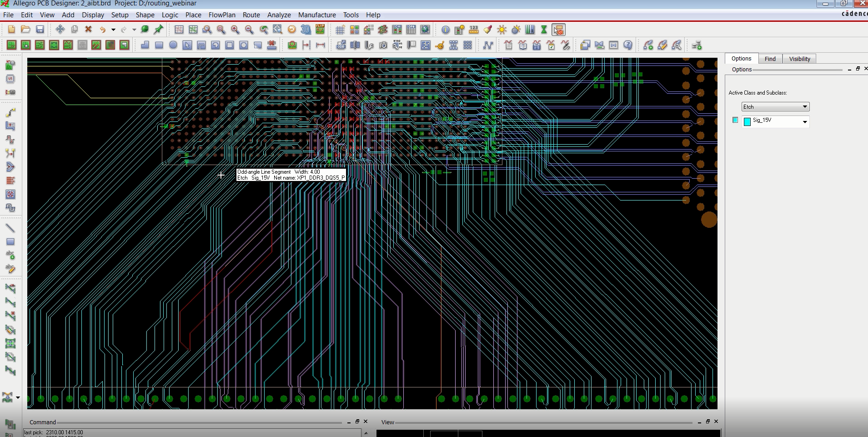Image resolution: width=868 pixels, height=437 pixels.
Task: Click the Zoom In magnifier icon
Action: [235, 30]
